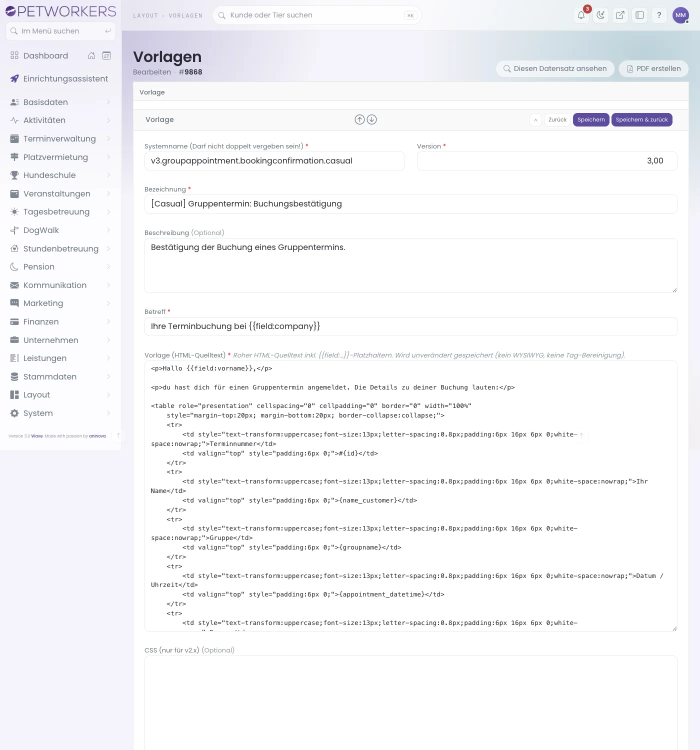Go to Dashboard
The width and height of the screenshot is (700, 750).
[45, 55]
